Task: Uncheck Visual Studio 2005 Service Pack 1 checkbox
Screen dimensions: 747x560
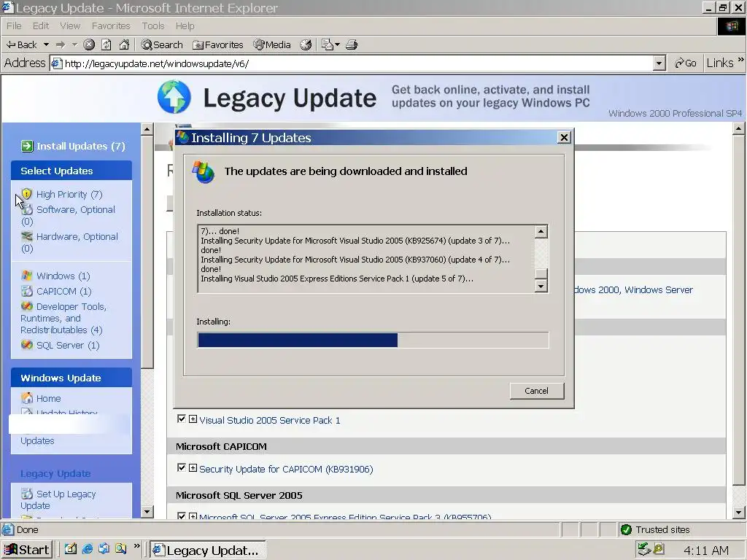Action: (181, 419)
